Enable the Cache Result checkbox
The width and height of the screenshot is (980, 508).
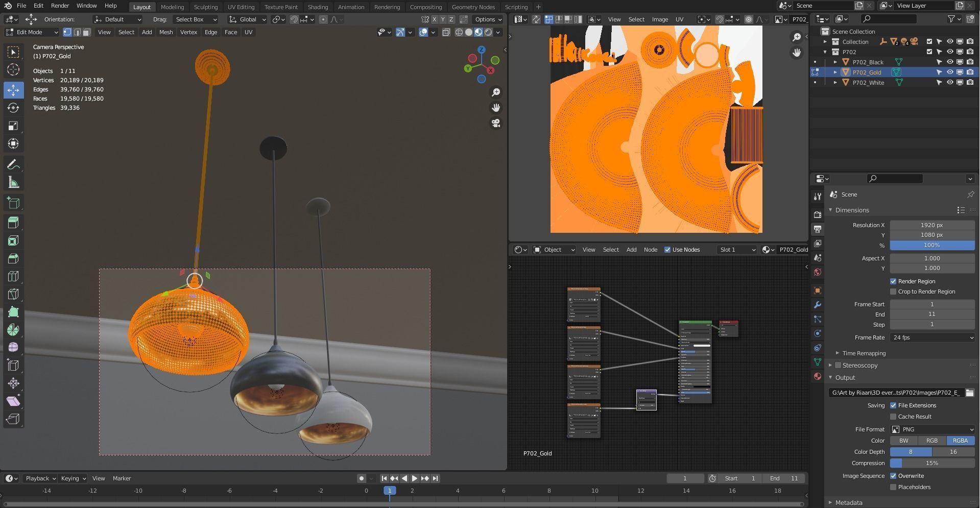point(893,417)
